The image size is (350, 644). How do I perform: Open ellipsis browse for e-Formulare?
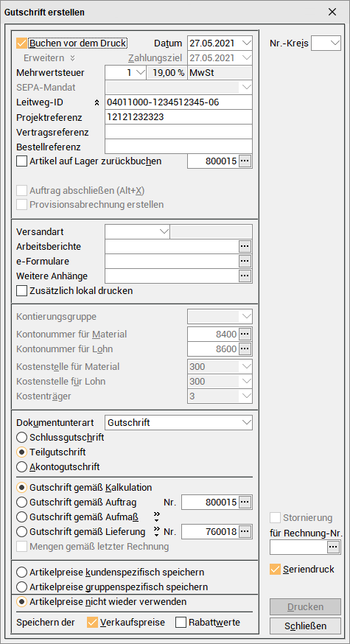pyautogui.click(x=245, y=262)
